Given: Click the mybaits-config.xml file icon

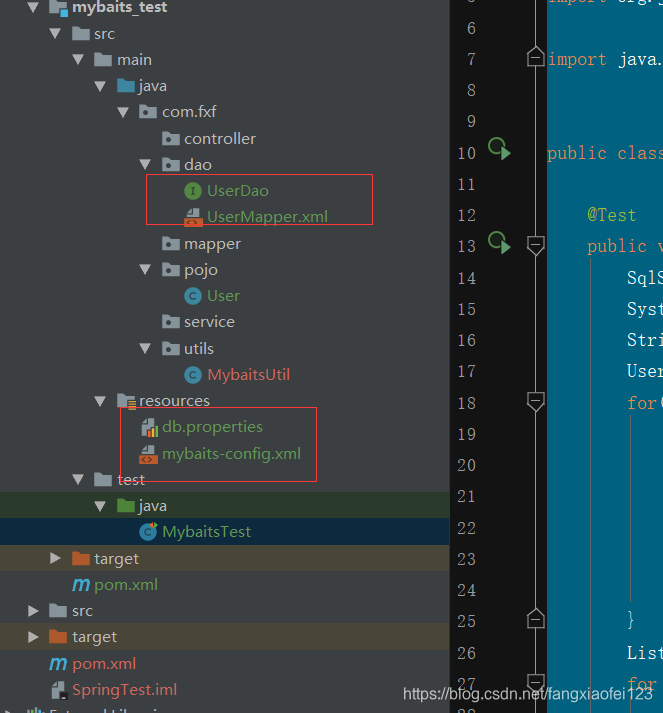Looking at the screenshot, I should (148, 454).
